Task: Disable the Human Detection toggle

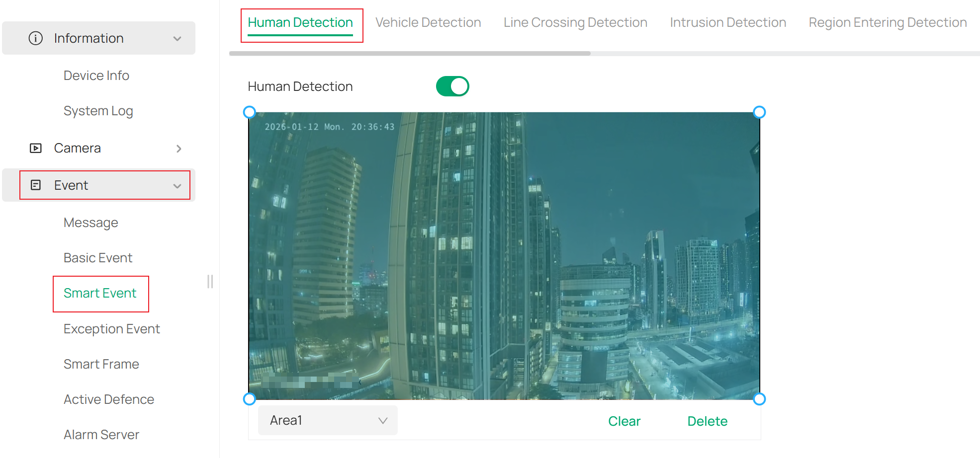Action: tap(452, 86)
